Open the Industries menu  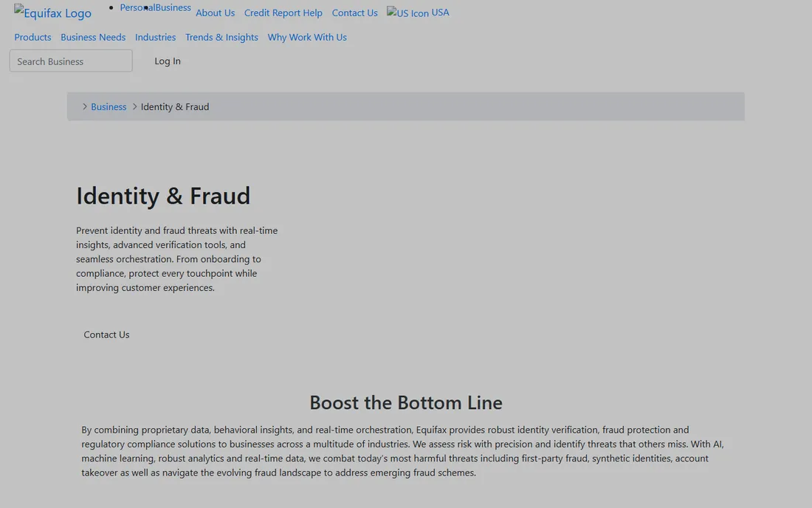[155, 37]
